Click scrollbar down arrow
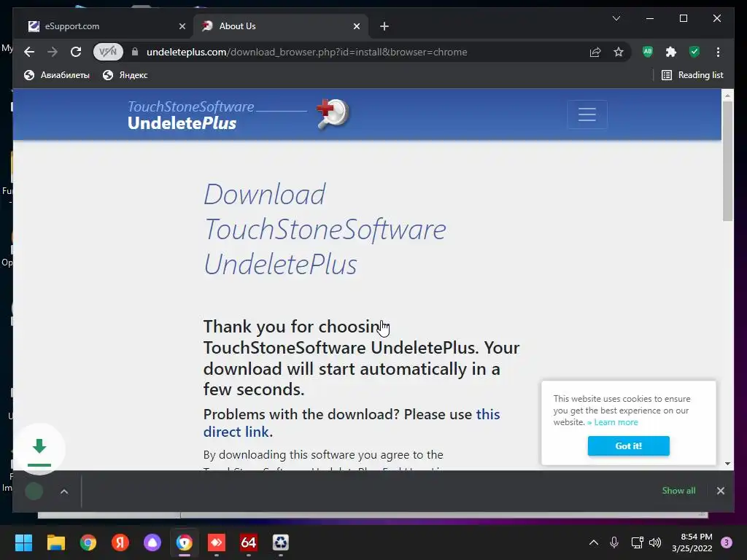Screen dimensions: 747x560 [727, 463]
